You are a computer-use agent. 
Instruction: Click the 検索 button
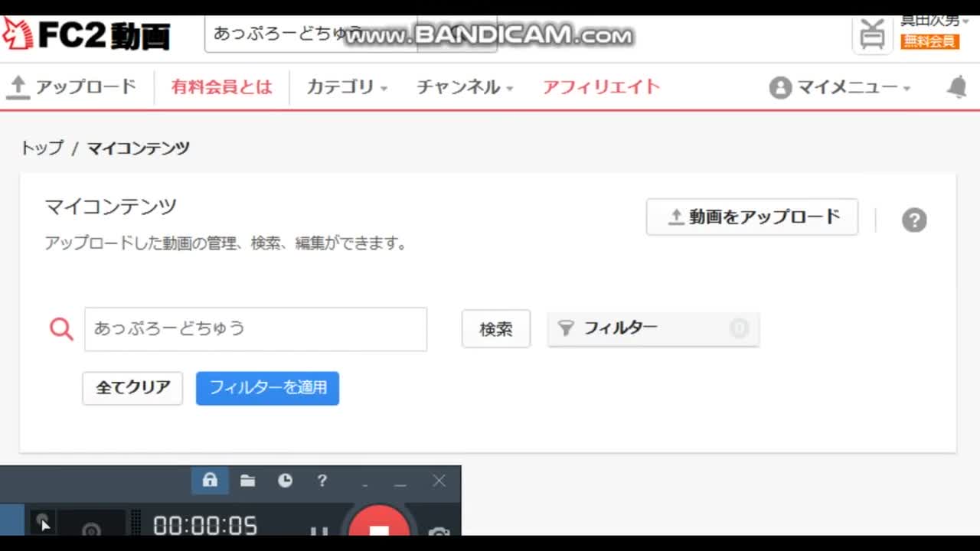pos(496,329)
